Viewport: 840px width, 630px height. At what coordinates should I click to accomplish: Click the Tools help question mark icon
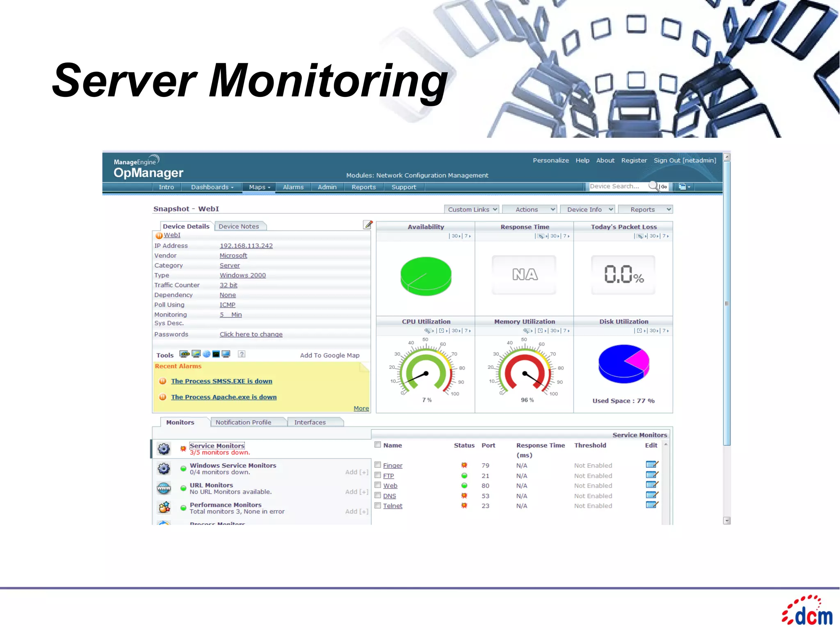click(x=242, y=354)
